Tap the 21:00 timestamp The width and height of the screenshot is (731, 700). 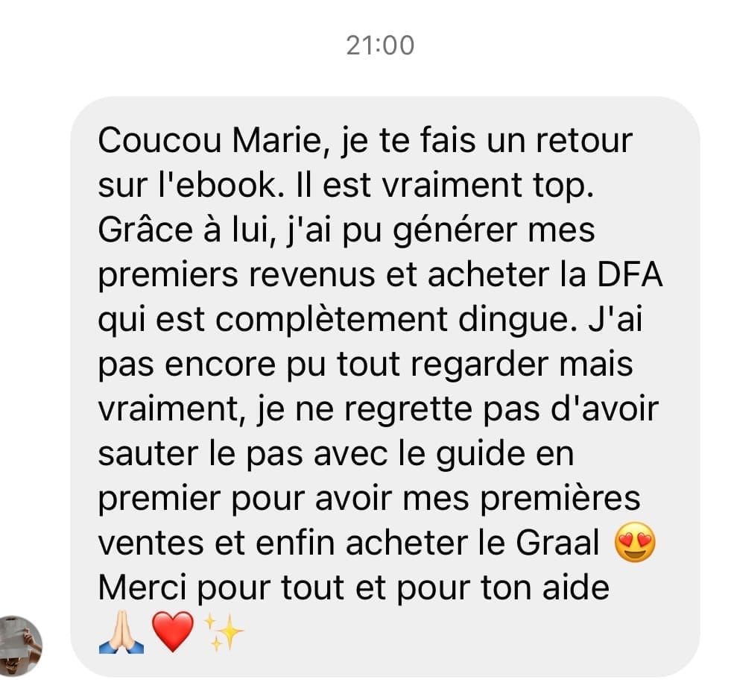[x=380, y=45]
